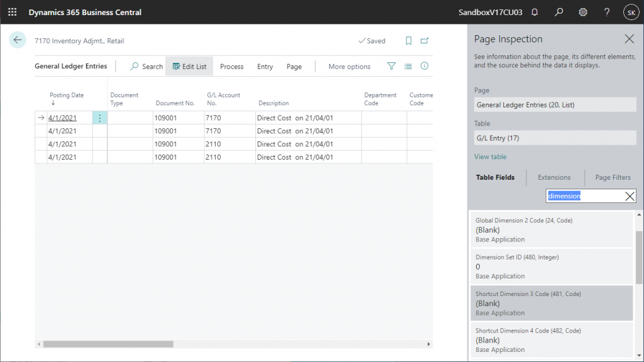Open the Entry menu

pyautogui.click(x=265, y=67)
